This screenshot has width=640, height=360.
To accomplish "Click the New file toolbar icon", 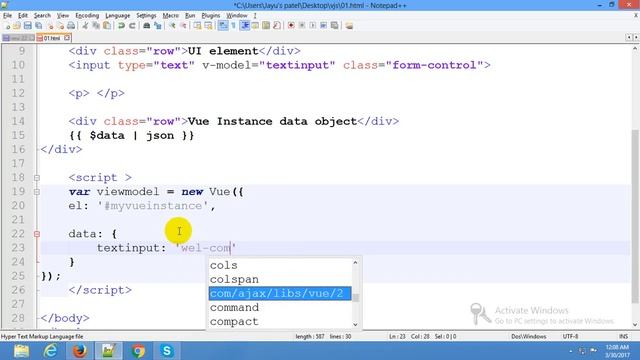I will 7,26.
